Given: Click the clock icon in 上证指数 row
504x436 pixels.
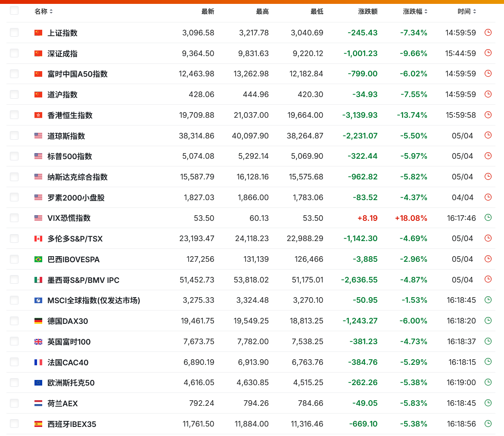Looking at the screenshot, I should [488, 32].
